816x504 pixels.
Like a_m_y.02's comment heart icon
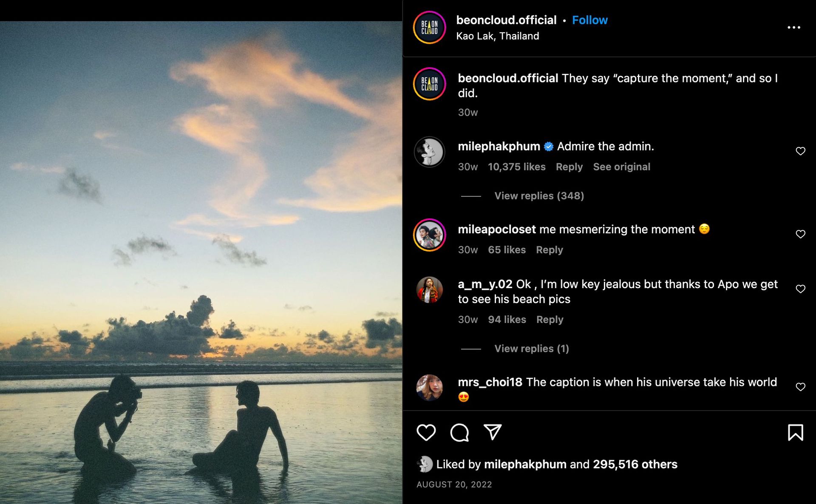coord(800,289)
